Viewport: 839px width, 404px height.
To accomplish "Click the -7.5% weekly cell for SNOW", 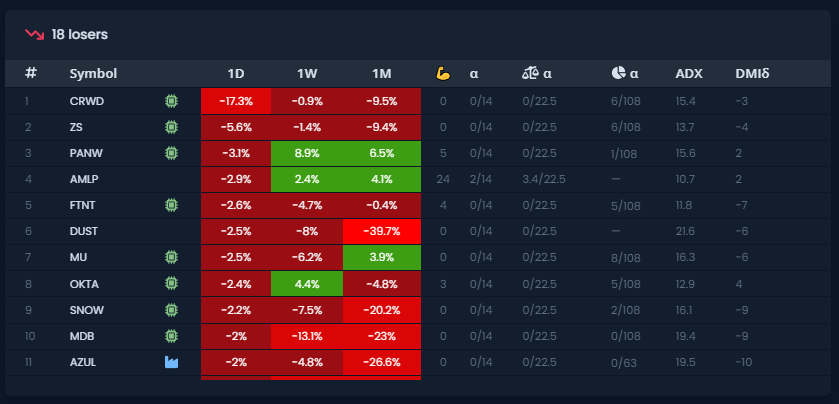I will pos(307,310).
